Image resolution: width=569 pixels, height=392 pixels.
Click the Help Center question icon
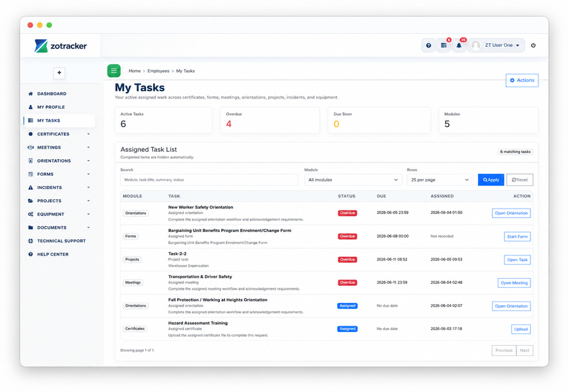pos(30,254)
